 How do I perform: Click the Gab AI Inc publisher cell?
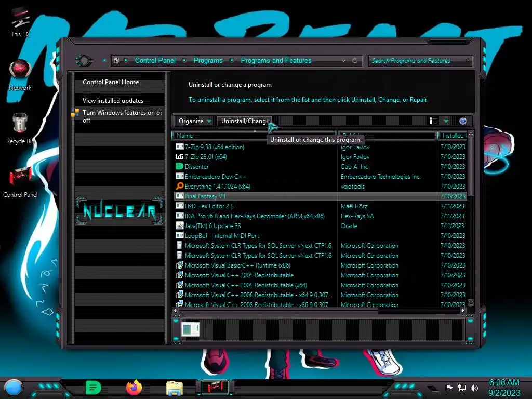tap(354, 167)
